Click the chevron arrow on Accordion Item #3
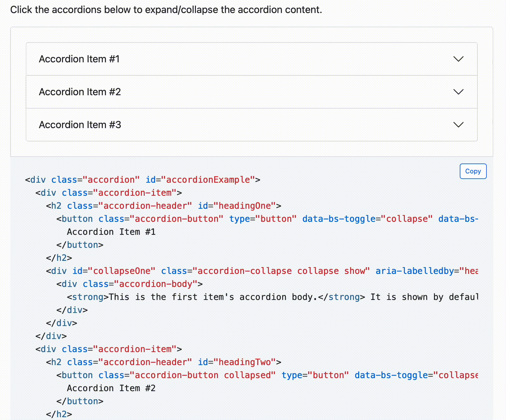The height and width of the screenshot is (420, 506). pos(458,125)
